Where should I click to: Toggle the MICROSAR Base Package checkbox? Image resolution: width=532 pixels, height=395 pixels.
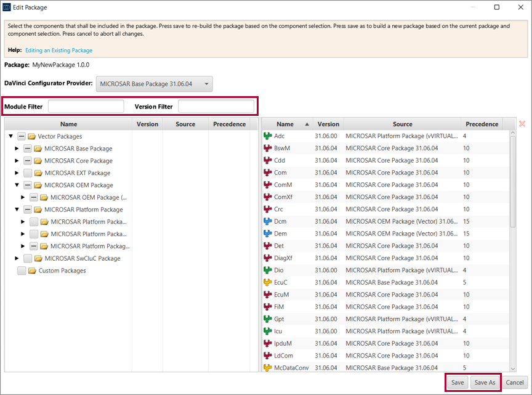click(x=28, y=149)
